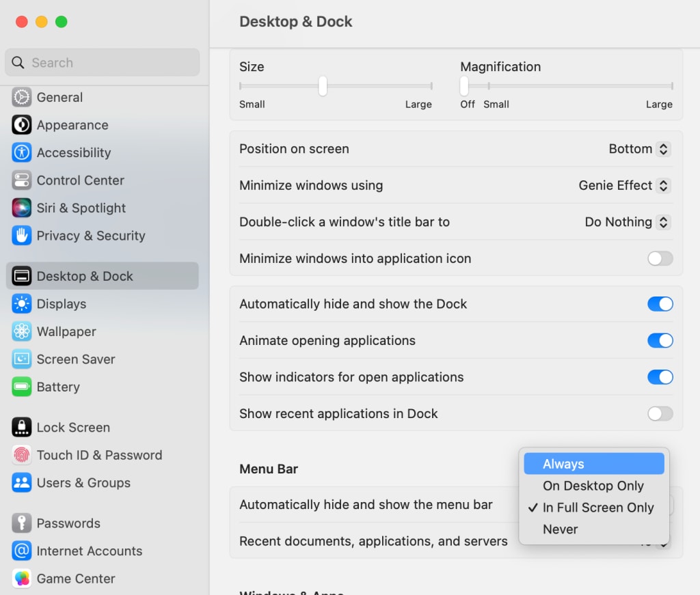
Task: Open Siri & Spotlight settings icon
Action: (x=22, y=208)
